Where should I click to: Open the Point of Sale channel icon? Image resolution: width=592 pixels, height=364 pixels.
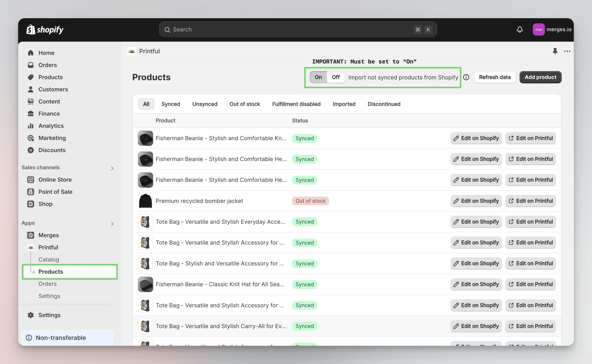tap(31, 192)
